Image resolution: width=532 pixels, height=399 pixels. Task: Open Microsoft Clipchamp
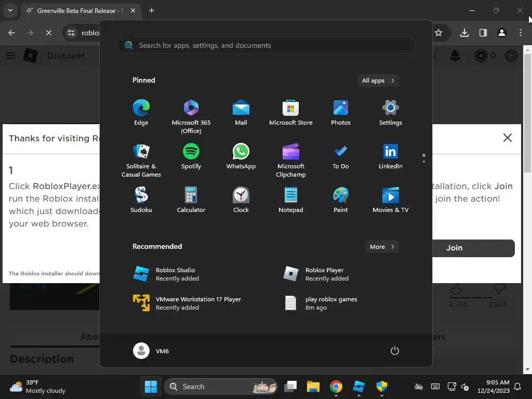[291, 160]
